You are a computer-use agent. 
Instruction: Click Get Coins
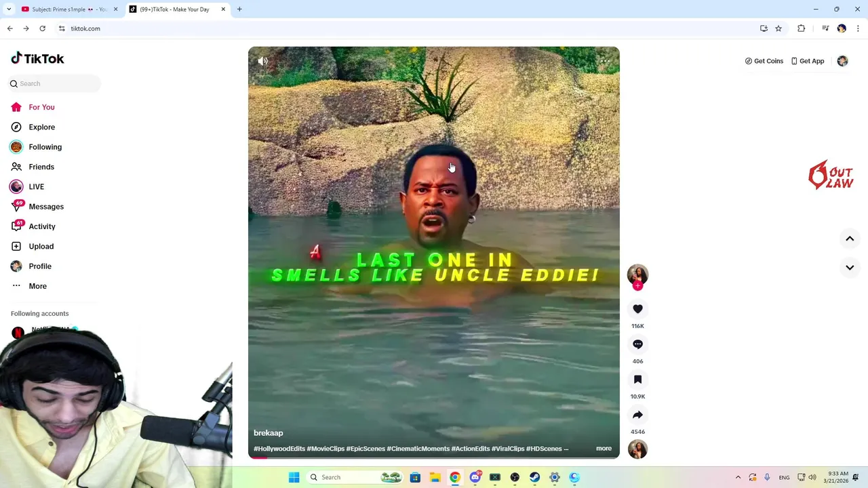pyautogui.click(x=764, y=61)
